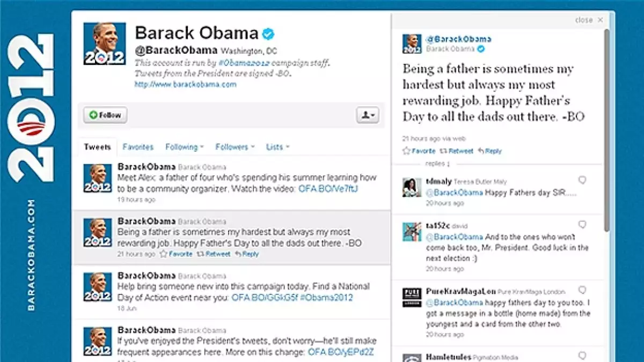Viewport: 644px width, 362px height.
Task: Select the Tweets tab
Action: [x=98, y=147]
